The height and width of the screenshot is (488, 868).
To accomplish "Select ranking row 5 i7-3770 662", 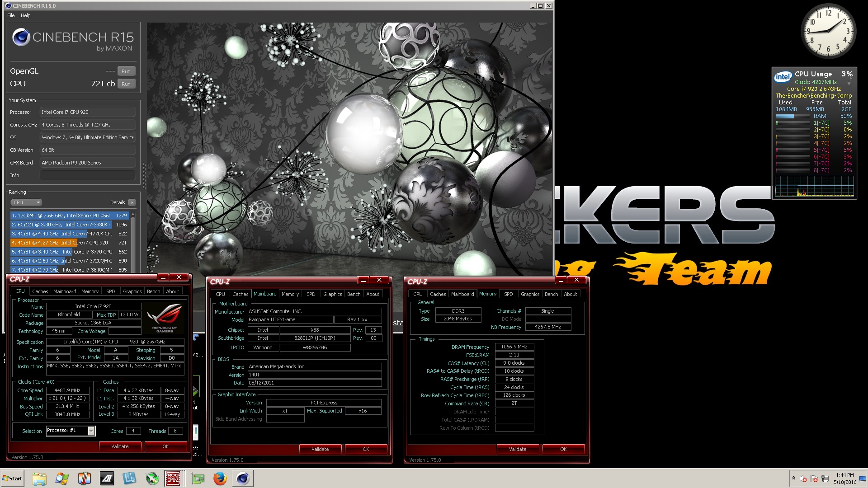I will [70, 252].
